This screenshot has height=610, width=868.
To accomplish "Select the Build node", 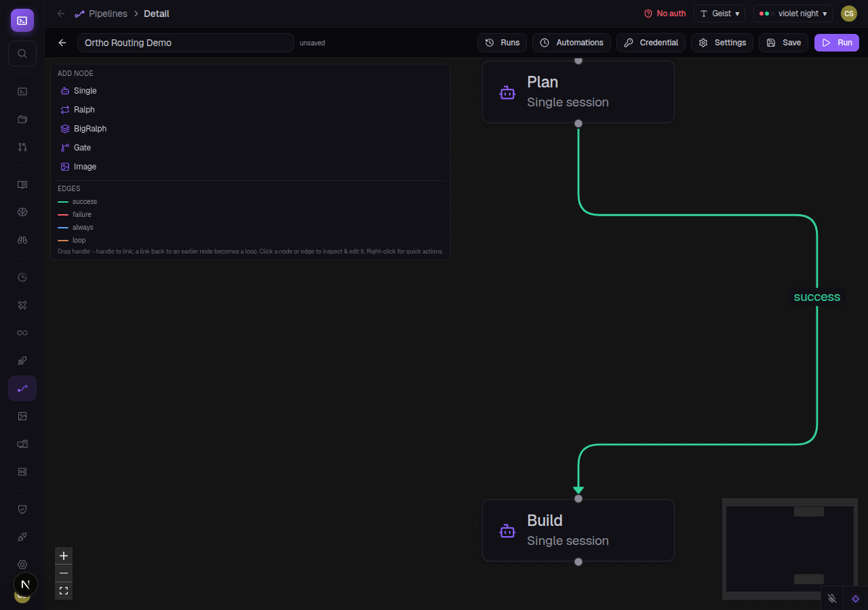I will 578,531.
